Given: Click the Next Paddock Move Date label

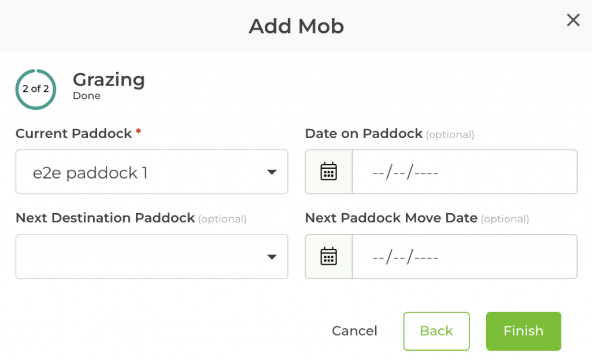Looking at the screenshot, I should pyautogui.click(x=391, y=218).
